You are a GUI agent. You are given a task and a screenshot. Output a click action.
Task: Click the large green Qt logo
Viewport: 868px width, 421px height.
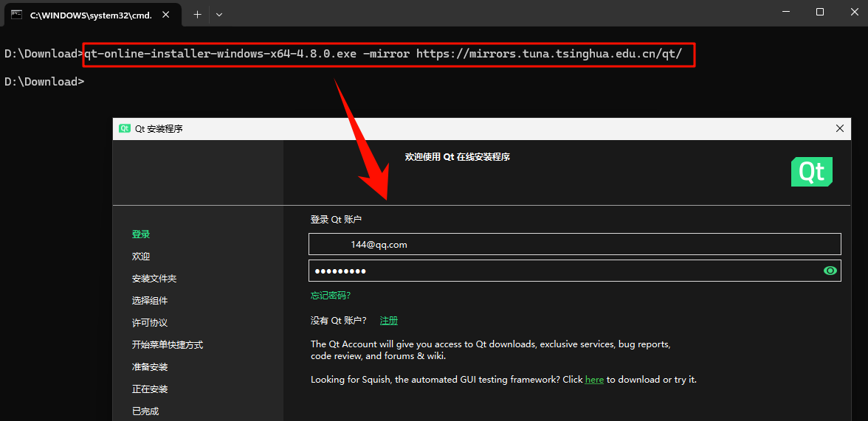(x=812, y=172)
